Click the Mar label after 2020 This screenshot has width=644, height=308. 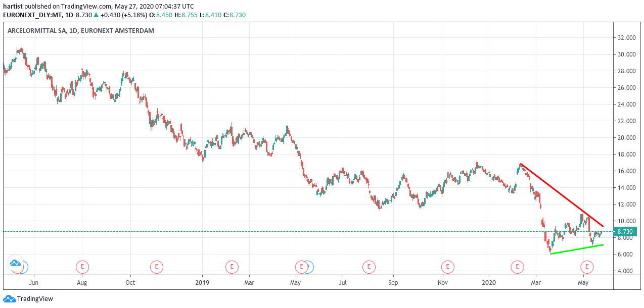pos(537,283)
